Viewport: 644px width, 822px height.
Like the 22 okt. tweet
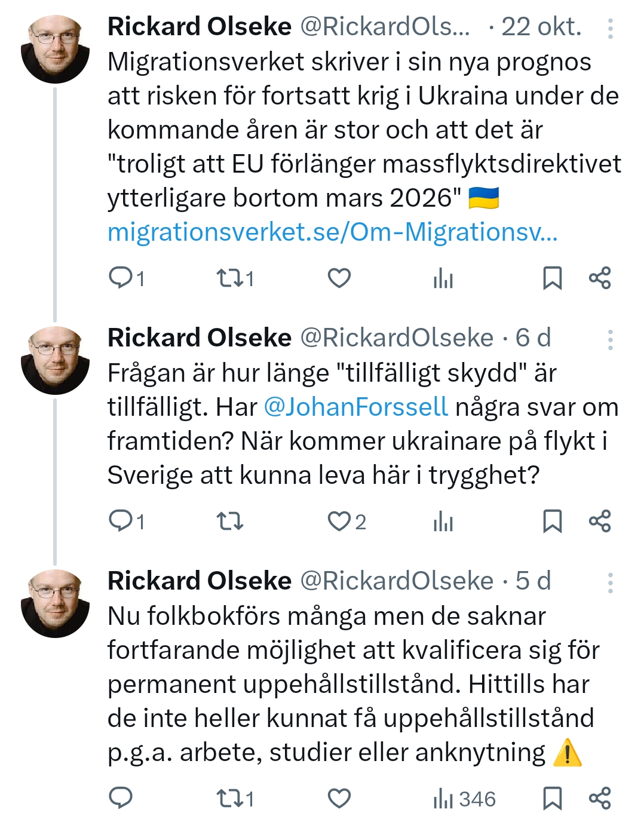[x=339, y=278]
